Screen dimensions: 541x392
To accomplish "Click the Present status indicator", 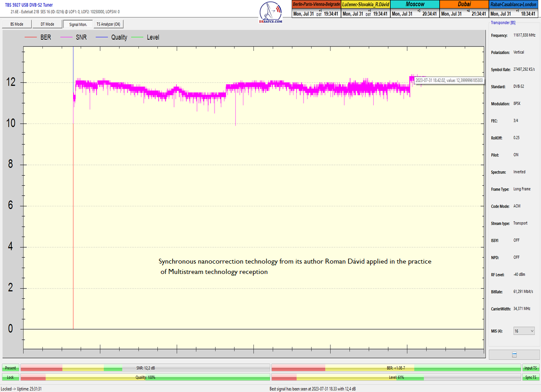I will pos(10,368).
